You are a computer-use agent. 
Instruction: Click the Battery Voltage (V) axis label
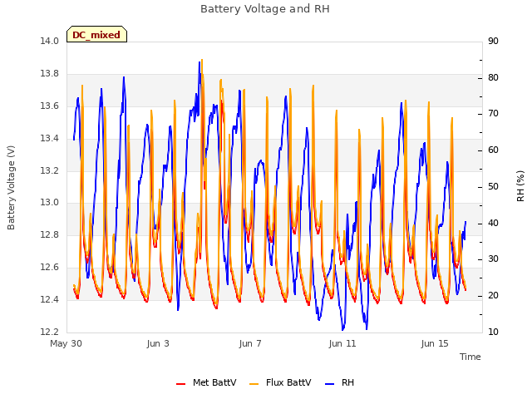11,188
